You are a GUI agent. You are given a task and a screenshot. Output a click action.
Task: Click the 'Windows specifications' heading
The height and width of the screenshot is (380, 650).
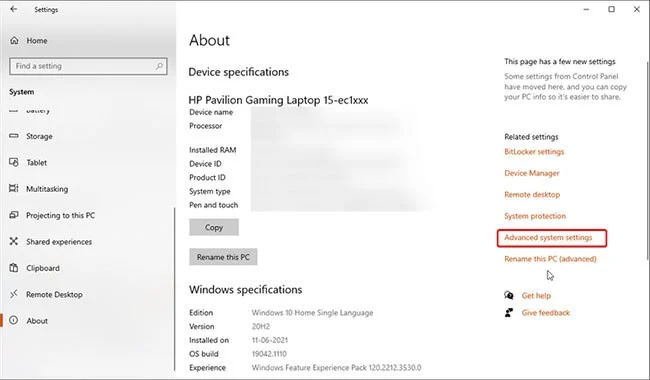pyautogui.click(x=245, y=290)
